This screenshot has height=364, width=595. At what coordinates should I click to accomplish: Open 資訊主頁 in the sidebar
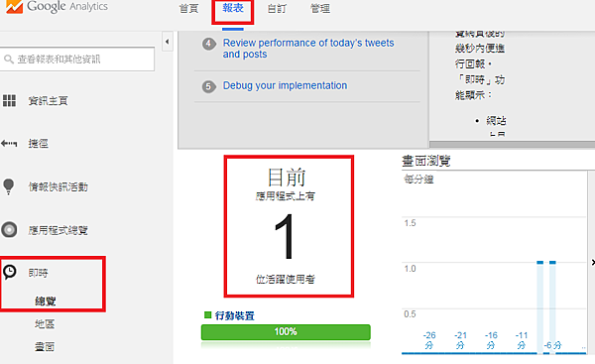click(48, 100)
